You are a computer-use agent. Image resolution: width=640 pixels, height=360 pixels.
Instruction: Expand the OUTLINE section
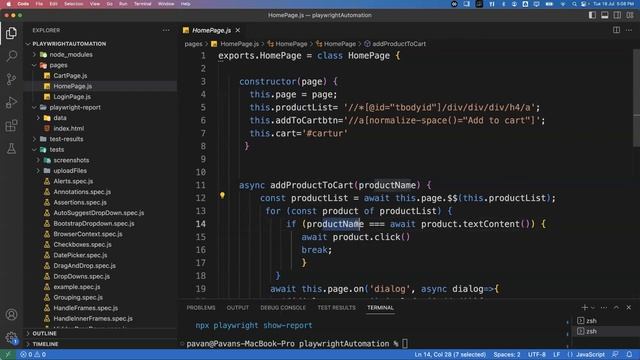(x=44, y=333)
